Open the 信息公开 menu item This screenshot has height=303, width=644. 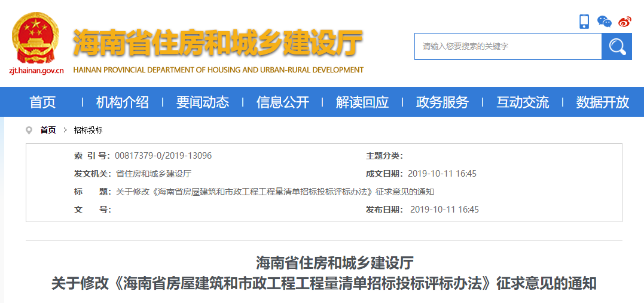pyautogui.click(x=283, y=102)
